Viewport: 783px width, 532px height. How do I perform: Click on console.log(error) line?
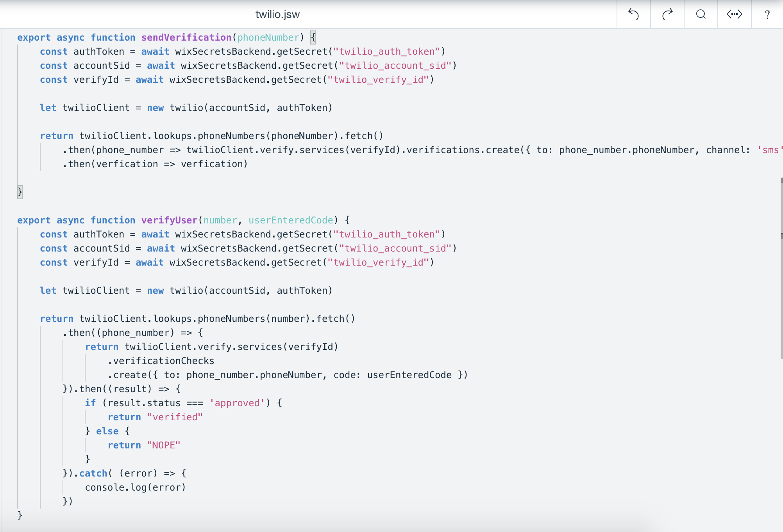tap(135, 487)
